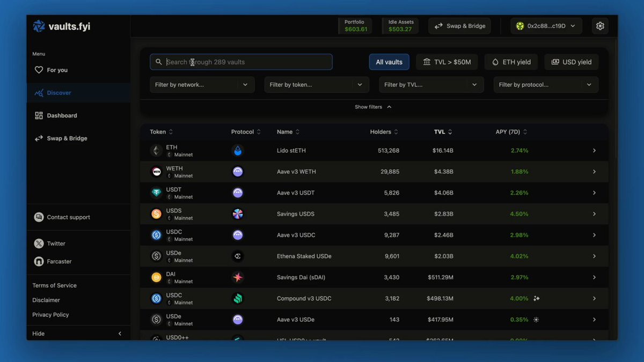
Task: Open settings gear icon
Action: pyautogui.click(x=600, y=26)
